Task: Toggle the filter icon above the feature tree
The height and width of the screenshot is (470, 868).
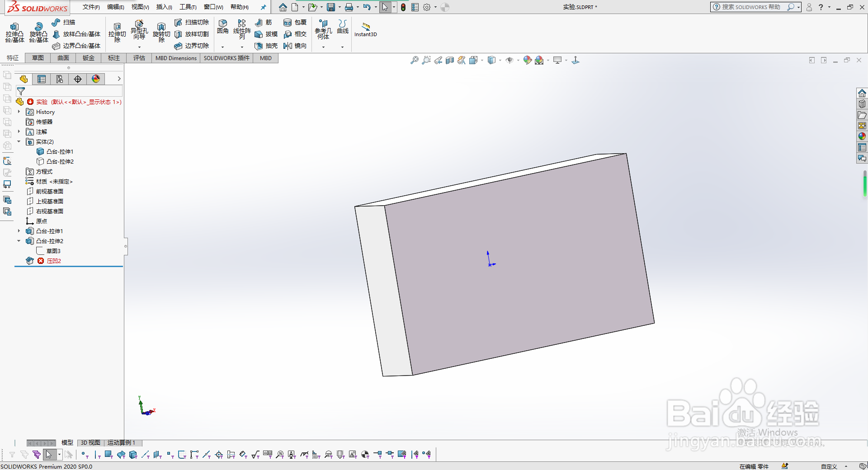Action: [x=20, y=90]
